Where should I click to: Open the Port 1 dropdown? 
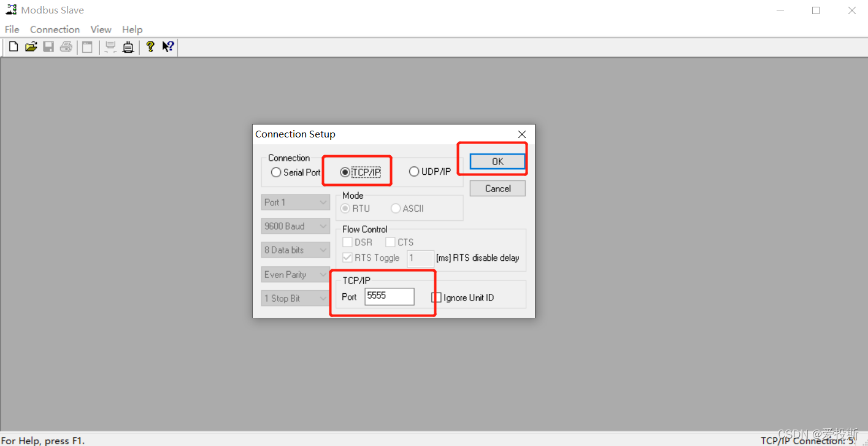(x=296, y=202)
